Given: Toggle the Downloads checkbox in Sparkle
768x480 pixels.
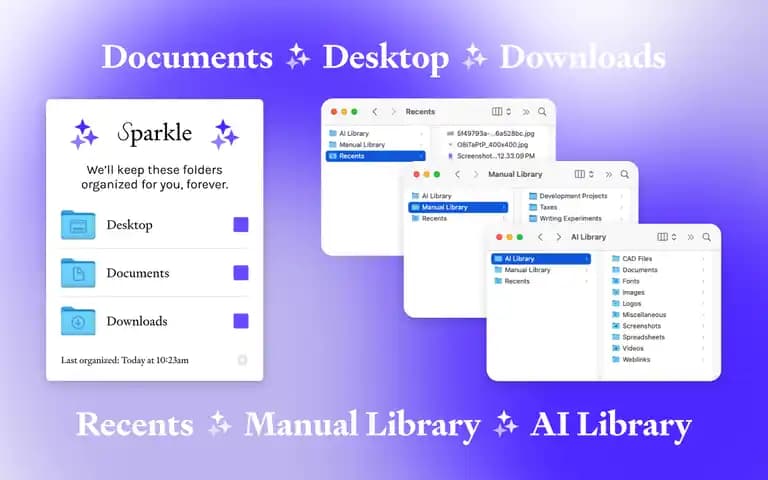Looking at the screenshot, I should (240, 321).
